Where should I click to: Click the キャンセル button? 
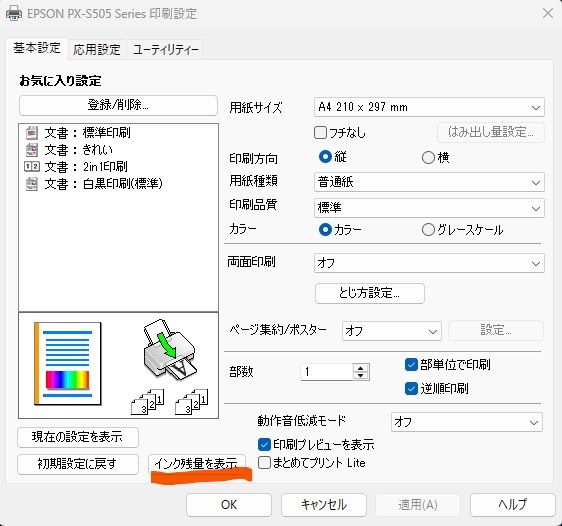tap(324, 505)
